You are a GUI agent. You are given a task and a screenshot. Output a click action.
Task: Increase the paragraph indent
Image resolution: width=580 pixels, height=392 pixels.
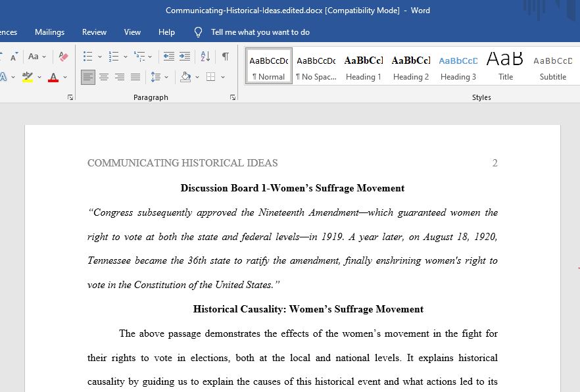point(185,57)
